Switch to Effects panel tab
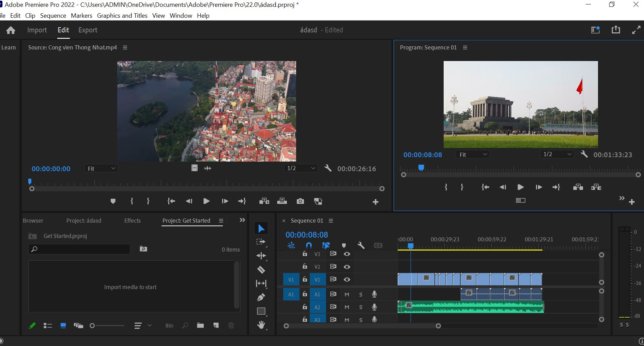 pyautogui.click(x=133, y=221)
